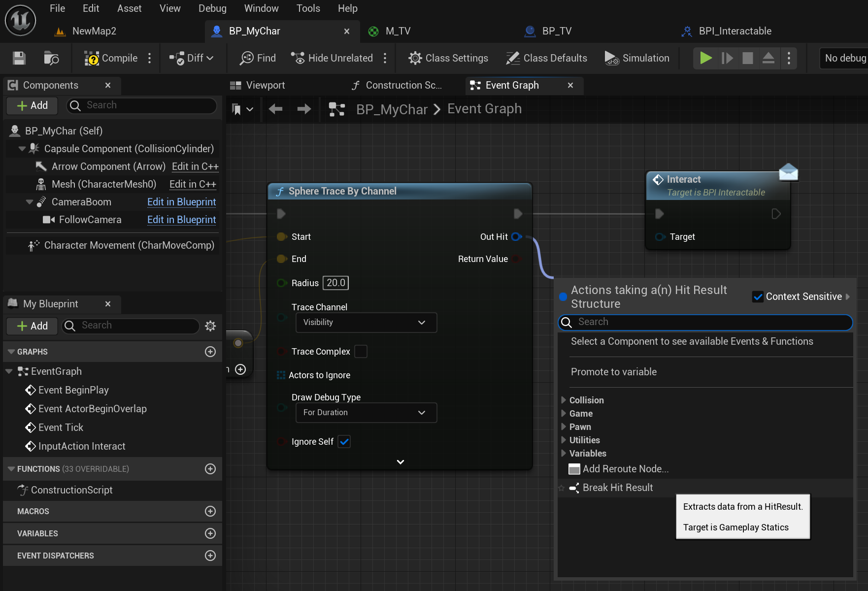Open the Debug menu
The height and width of the screenshot is (591, 868).
(212, 8)
